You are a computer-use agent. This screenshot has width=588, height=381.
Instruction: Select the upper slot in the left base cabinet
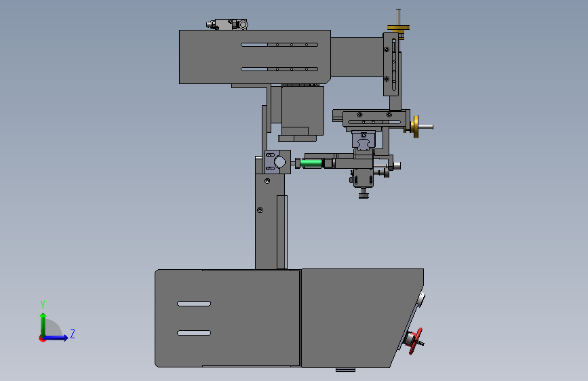click(194, 304)
